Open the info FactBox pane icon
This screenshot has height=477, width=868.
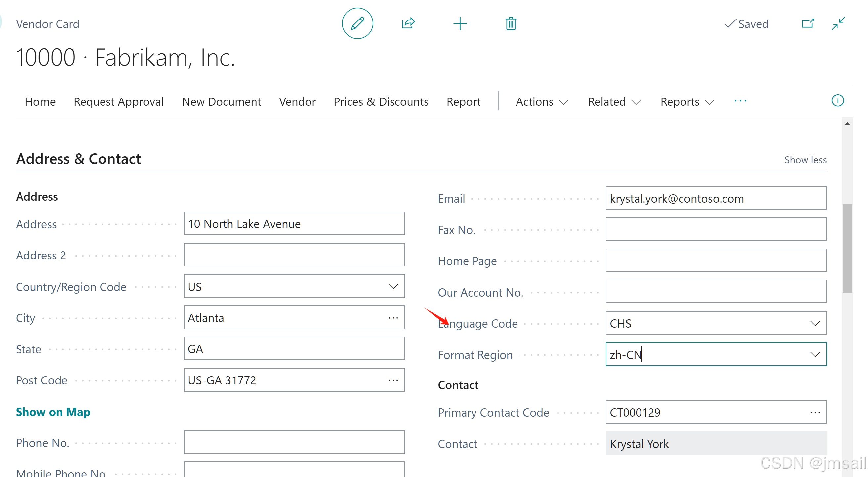(837, 100)
